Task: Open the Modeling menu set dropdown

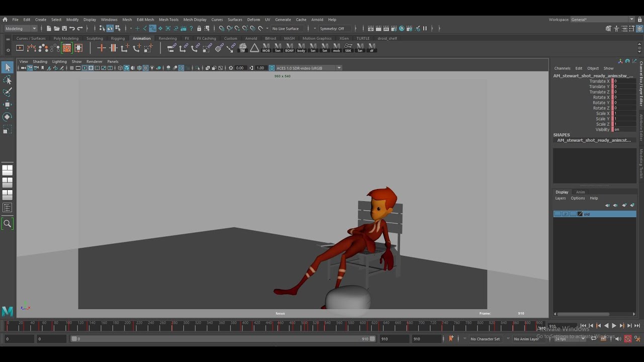Action: (20, 29)
